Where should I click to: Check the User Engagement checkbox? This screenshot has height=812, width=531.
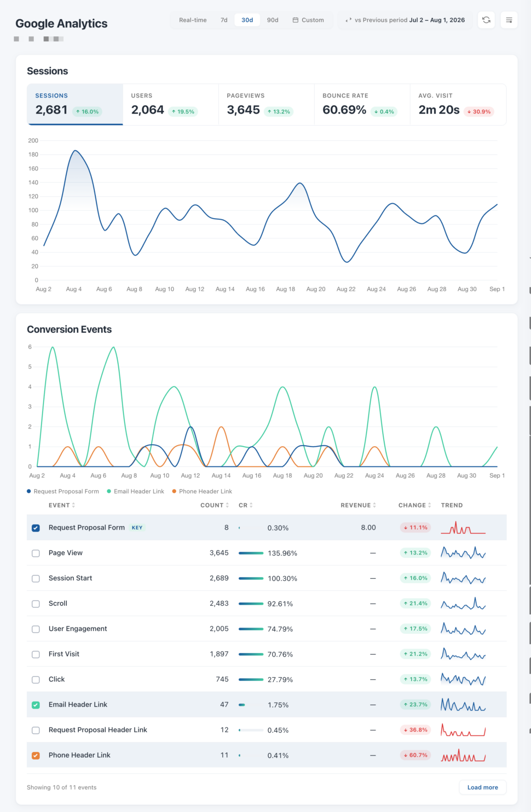(36, 629)
